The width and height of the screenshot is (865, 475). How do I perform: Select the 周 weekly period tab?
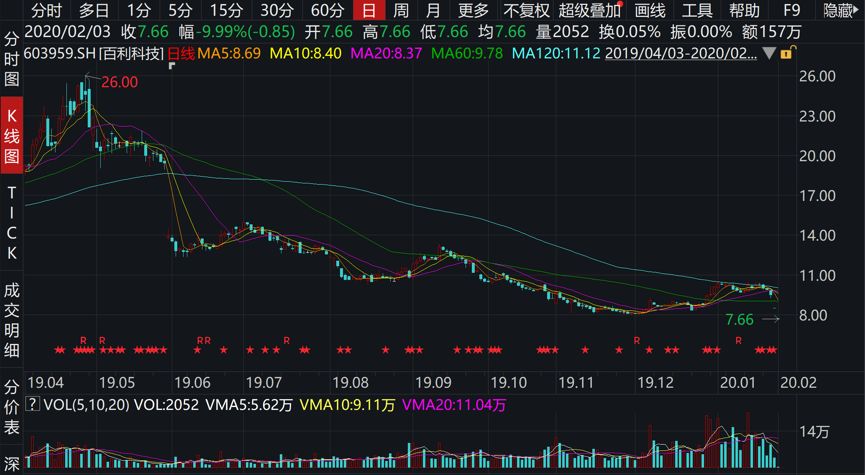(x=401, y=11)
